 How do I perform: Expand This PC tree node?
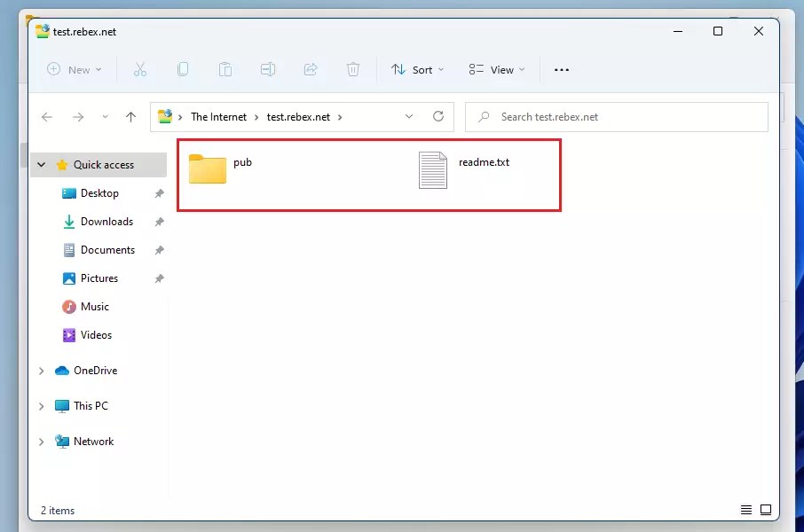pyautogui.click(x=42, y=406)
